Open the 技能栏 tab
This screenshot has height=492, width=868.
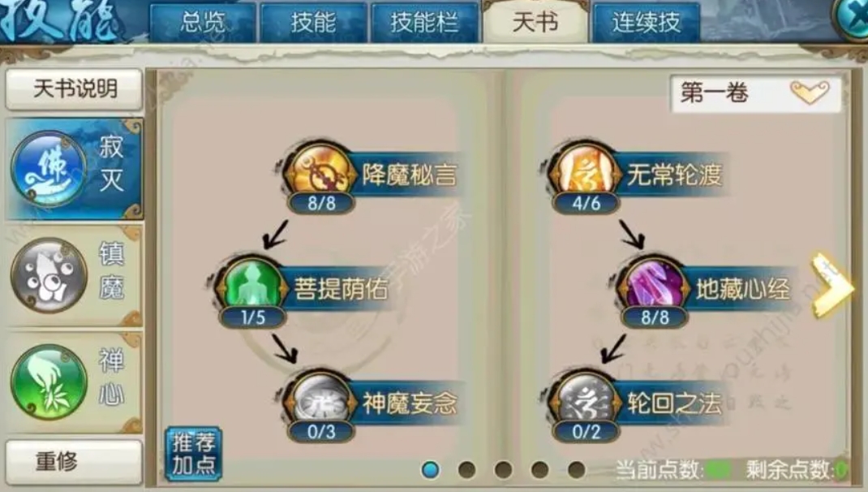[x=424, y=23]
